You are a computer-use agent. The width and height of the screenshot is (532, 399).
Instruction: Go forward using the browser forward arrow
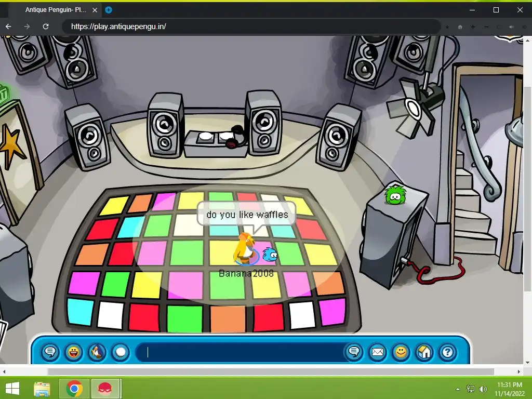(x=27, y=26)
